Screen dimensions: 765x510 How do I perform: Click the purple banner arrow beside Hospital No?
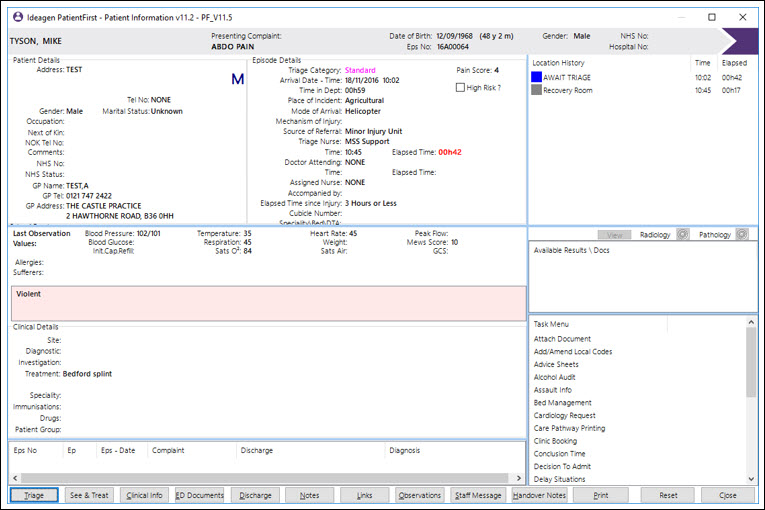(739, 41)
